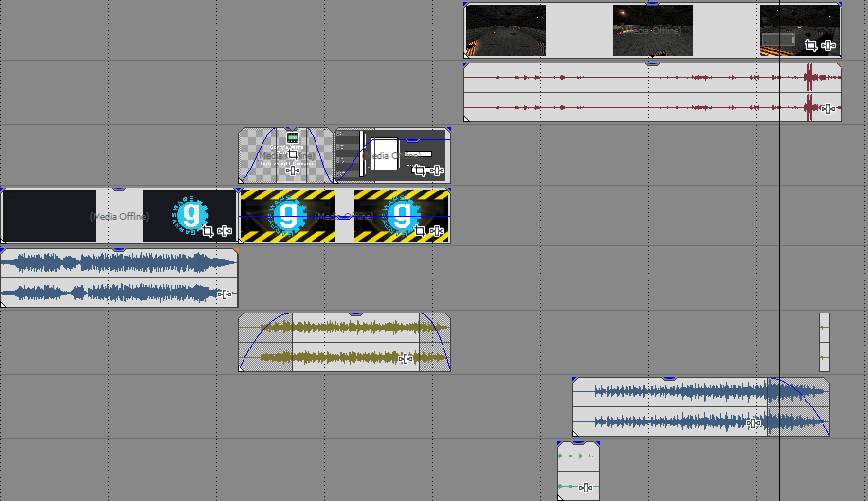The image size is (868, 501).
Task: Open Event FX on the olive waveform audio clip
Action: click(x=406, y=359)
